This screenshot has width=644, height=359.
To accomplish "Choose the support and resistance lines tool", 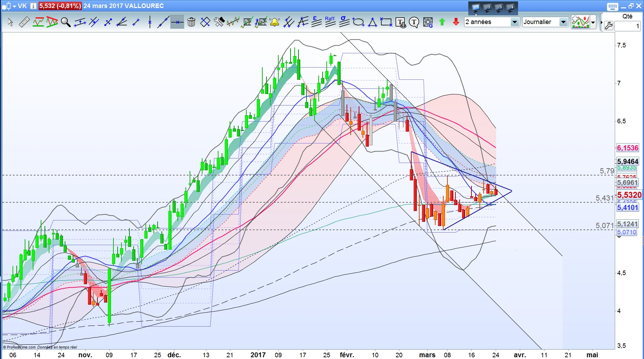I will [x=38, y=22].
